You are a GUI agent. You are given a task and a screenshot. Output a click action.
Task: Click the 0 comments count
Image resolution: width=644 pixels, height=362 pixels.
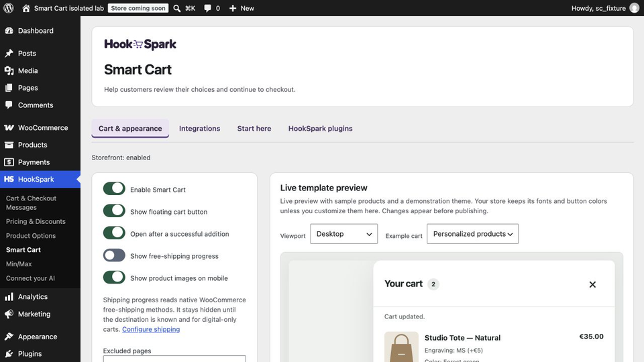(217, 8)
